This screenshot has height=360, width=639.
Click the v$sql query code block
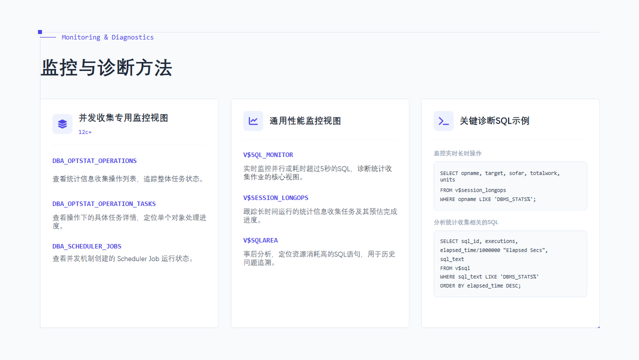510,264
